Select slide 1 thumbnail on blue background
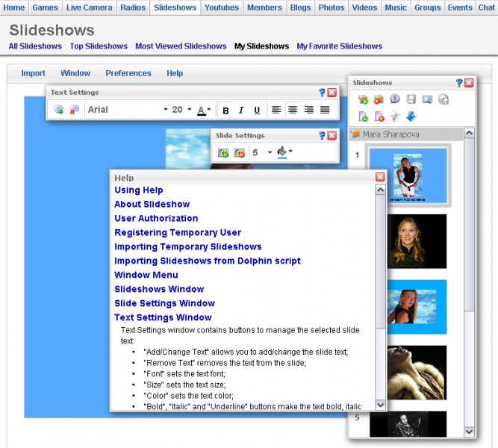Image resolution: width=498 pixels, height=448 pixels. click(x=408, y=175)
